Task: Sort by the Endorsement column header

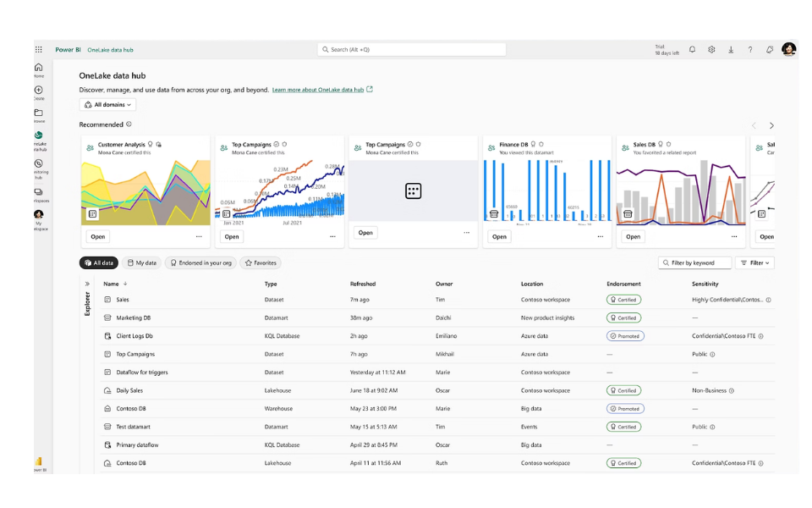Action: (623, 284)
